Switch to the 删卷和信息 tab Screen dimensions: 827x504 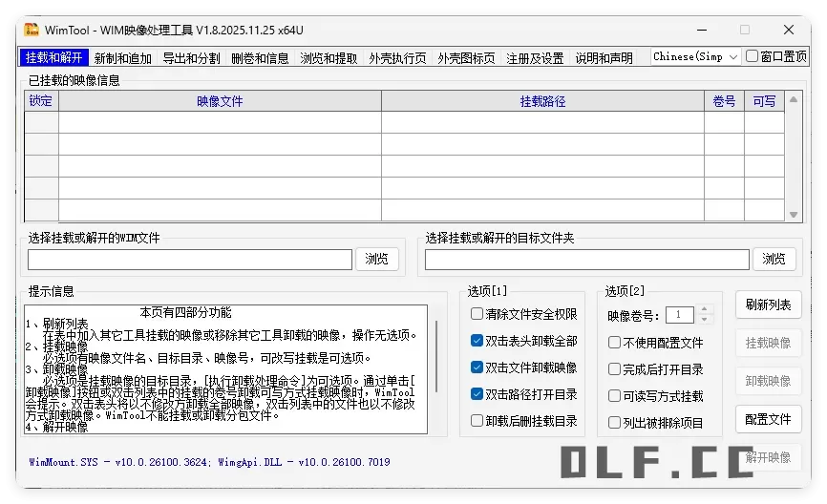[260, 58]
